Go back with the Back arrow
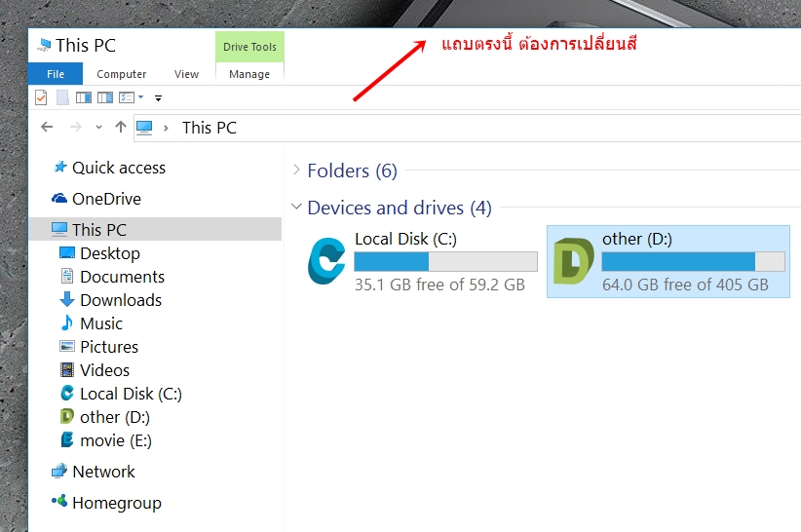Screen dimensions: 801x532 click(x=47, y=127)
